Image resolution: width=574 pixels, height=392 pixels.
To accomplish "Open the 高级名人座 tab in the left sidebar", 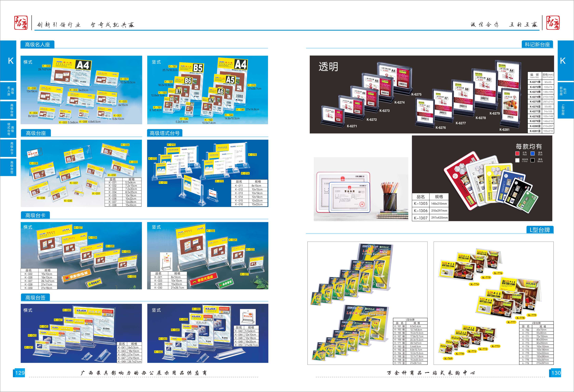I will click(10, 91).
